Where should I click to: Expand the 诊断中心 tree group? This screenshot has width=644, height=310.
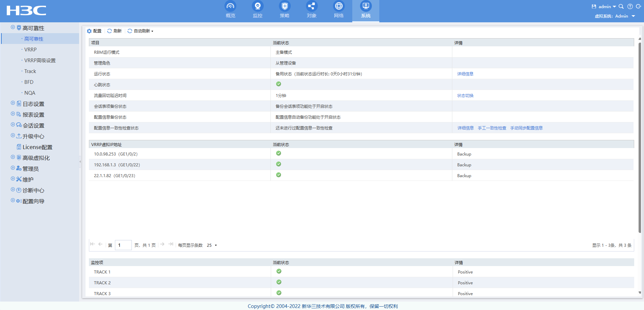pyautogui.click(x=13, y=189)
